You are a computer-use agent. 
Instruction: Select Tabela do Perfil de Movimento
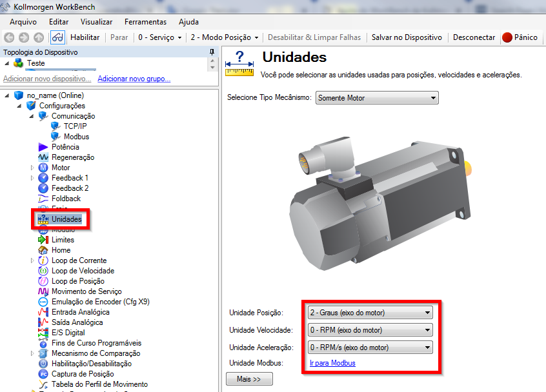[99, 384]
